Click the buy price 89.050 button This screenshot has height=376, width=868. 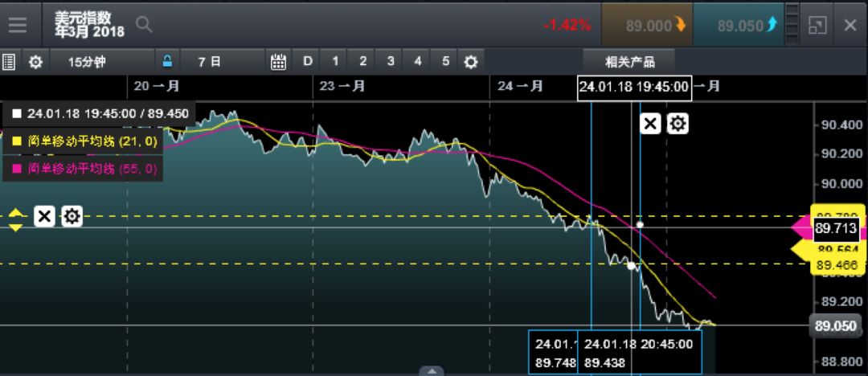pos(738,26)
